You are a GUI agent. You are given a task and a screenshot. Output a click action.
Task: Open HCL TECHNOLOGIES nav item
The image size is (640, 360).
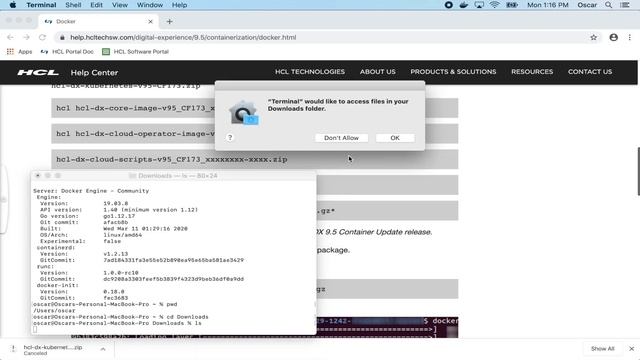pos(310,71)
